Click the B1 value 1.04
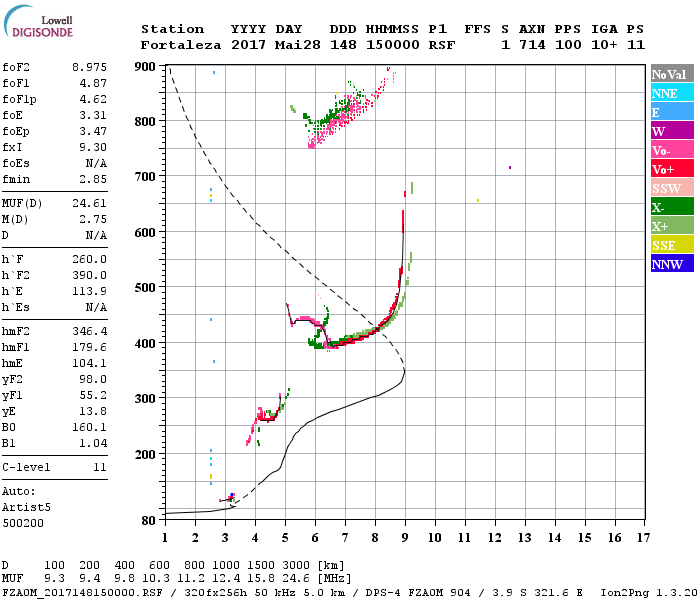The image size is (700, 600). [x=93, y=444]
